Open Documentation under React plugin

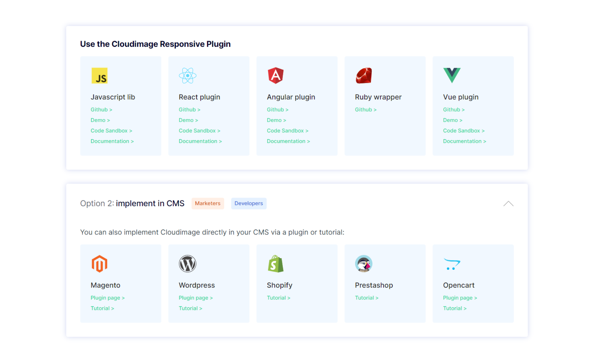tap(200, 141)
